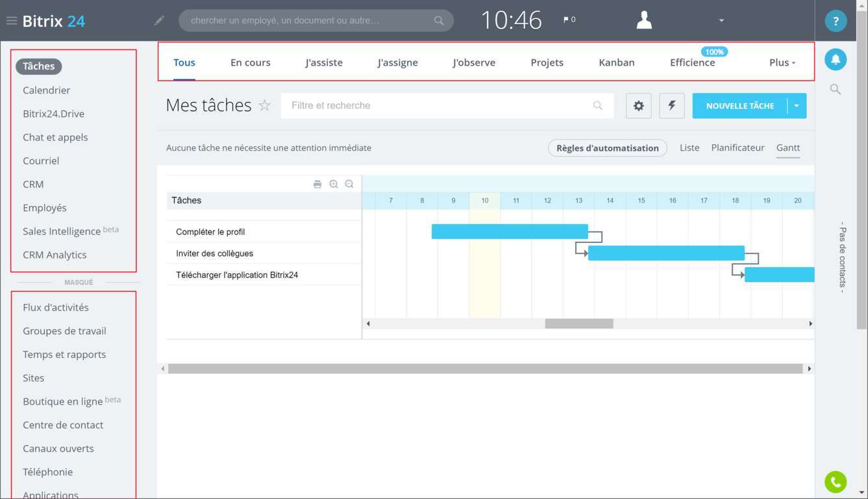Open the notifications bell
Screen dimensions: 868x499
836,59
